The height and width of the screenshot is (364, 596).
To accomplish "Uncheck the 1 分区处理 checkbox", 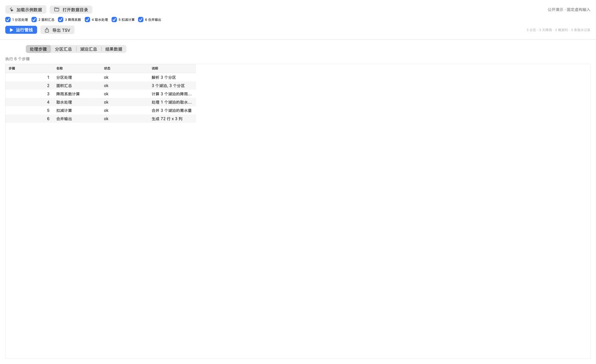I will pos(8,20).
